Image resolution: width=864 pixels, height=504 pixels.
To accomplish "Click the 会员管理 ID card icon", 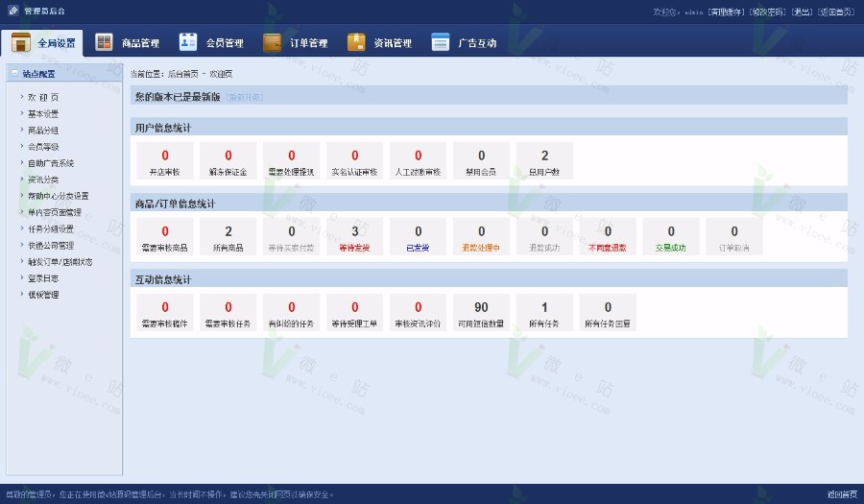I will pyautogui.click(x=188, y=42).
